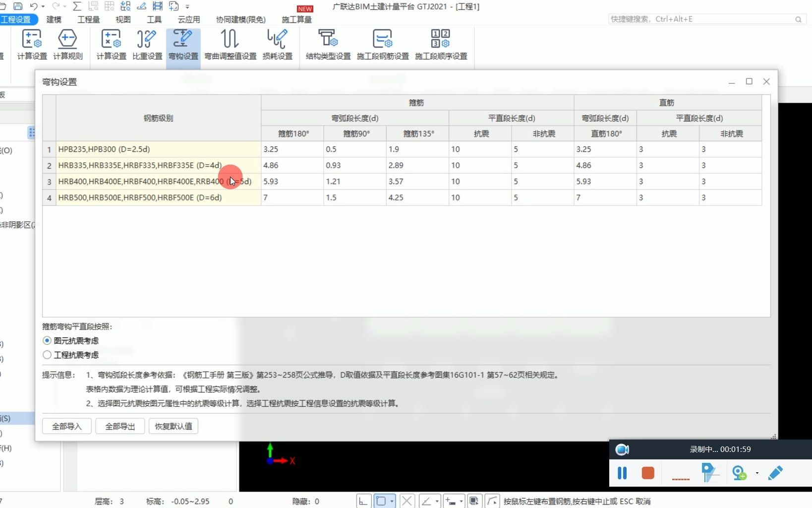The width and height of the screenshot is (812, 508).
Task: Switch to the 云应用 ribbon tab
Action: coord(189,19)
